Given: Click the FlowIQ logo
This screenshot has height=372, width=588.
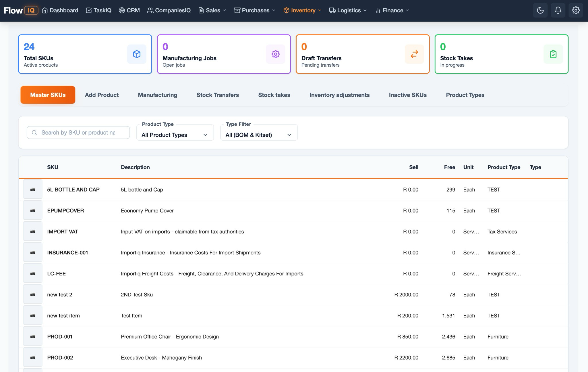Looking at the screenshot, I should pyautogui.click(x=21, y=10).
